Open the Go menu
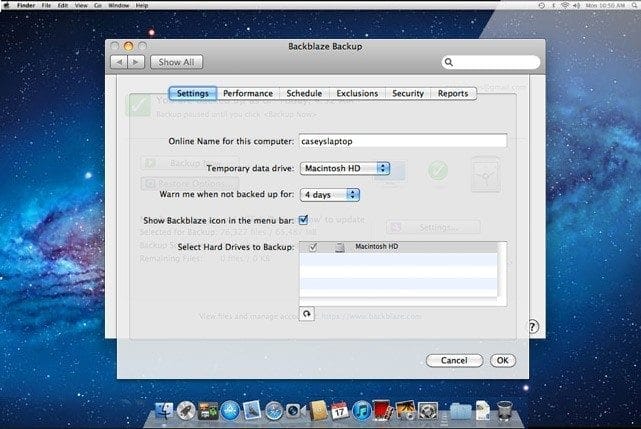This screenshot has height=429, width=641. pyautogui.click(x=98, y=5)
